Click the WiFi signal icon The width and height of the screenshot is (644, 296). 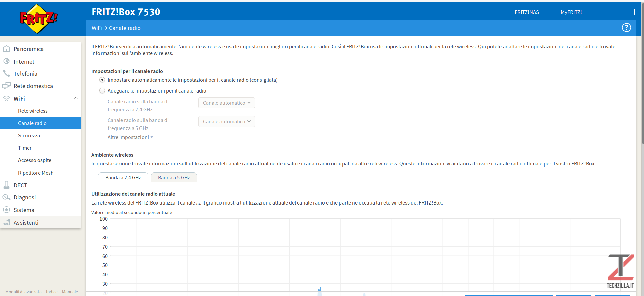pos(6,98)
